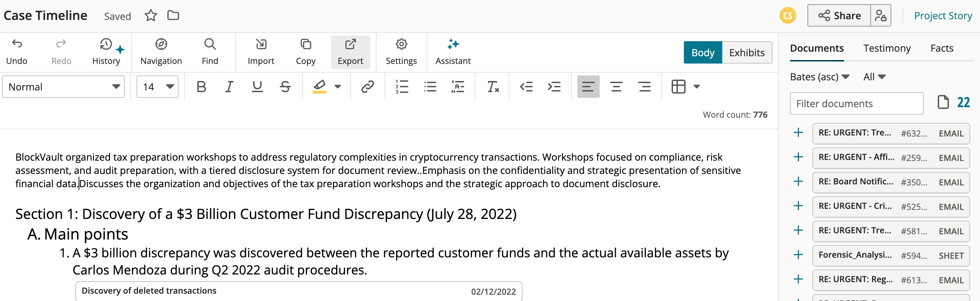Insert a hyperlink
980x301 pixels.
(x=367, y=87)
